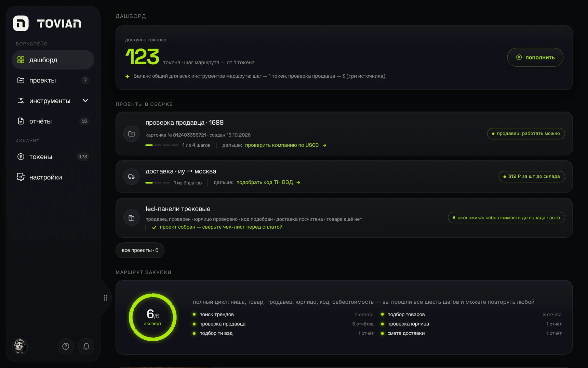Open led-панели трековые project title

click(x=178, y=209)
